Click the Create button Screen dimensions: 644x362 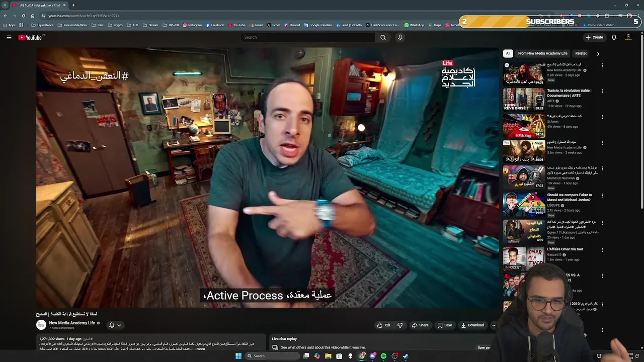coord(594,37)
